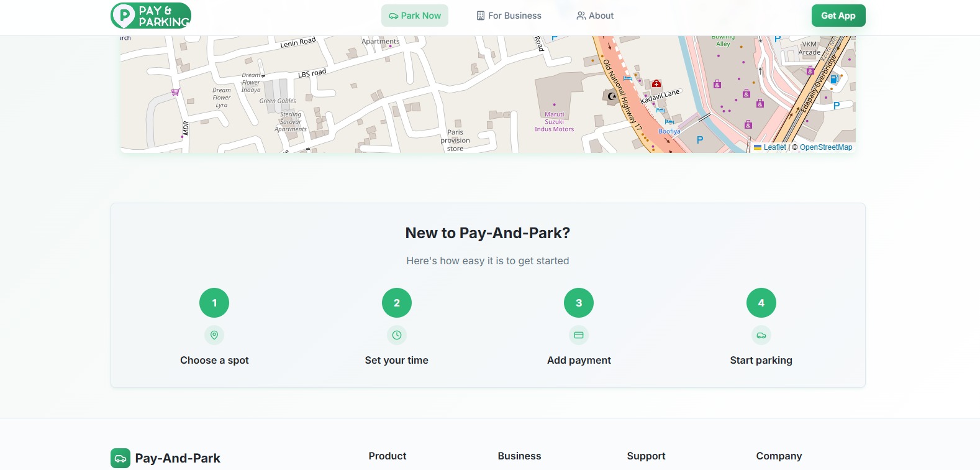Click the Paris provision store map label
The width and height of the screenshot is (980, 470).
point(455,141)
